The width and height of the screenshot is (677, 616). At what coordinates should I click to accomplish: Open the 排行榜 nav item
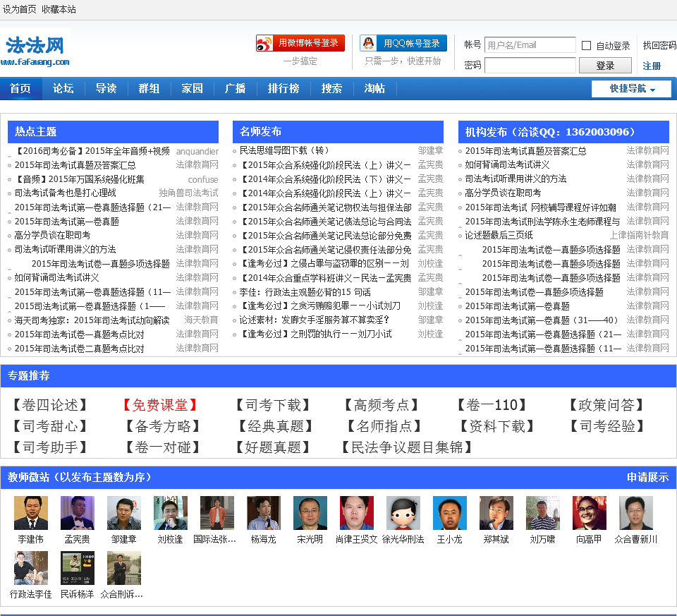283,89
